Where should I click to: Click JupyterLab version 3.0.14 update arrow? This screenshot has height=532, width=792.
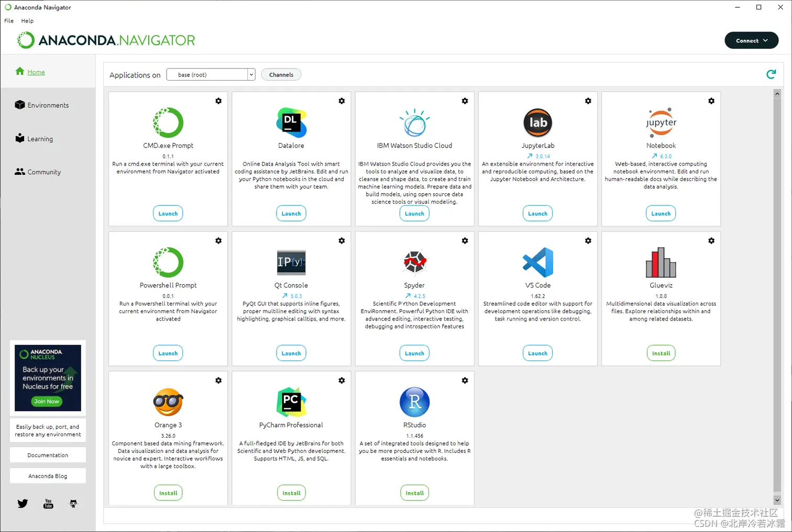530,156
